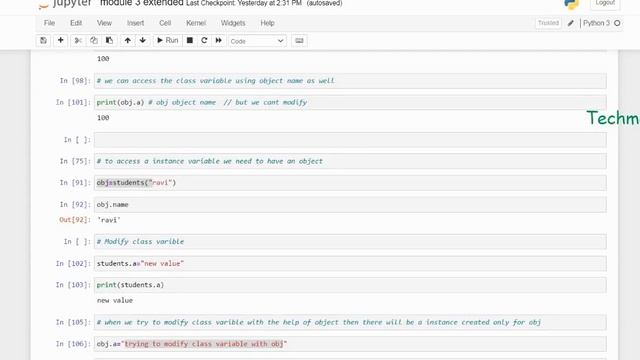Click the Trusted notebook indicator
Screen dimensions: 640x360
(x=548, y=23)
